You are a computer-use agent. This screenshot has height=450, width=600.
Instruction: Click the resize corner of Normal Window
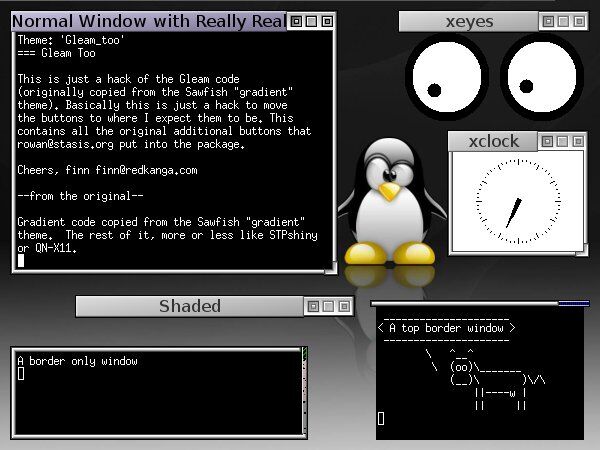point(331,269)
